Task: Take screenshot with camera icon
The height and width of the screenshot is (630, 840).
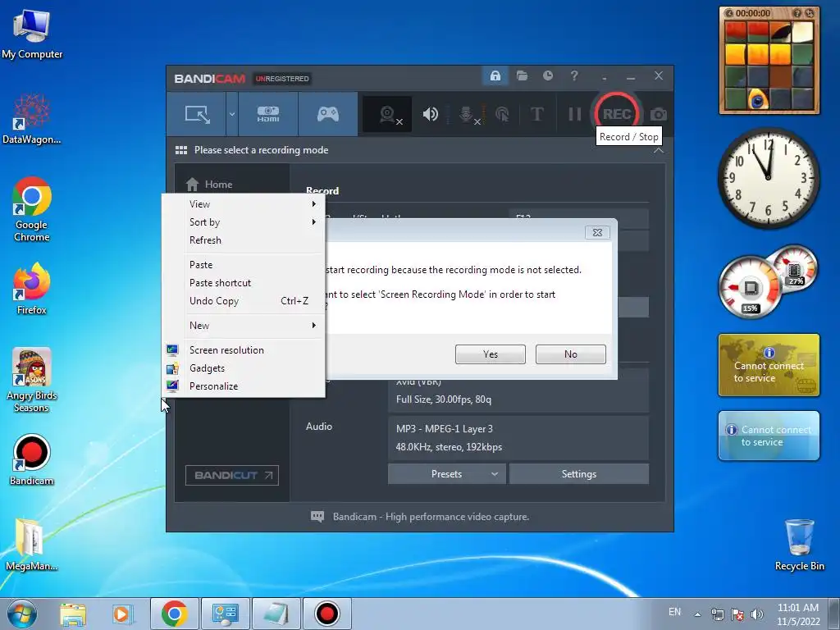Action: coord(659,114)
